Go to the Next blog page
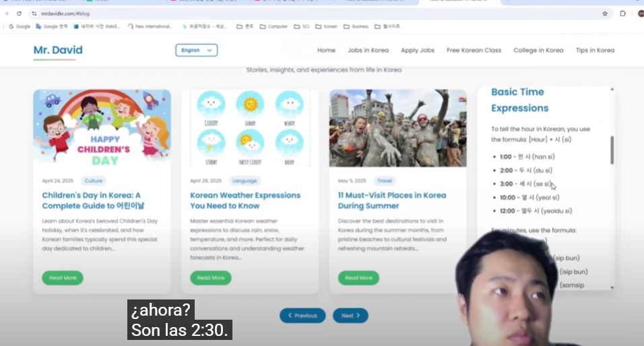Screen dimensions: 644x346 click(x=350, y=316)
